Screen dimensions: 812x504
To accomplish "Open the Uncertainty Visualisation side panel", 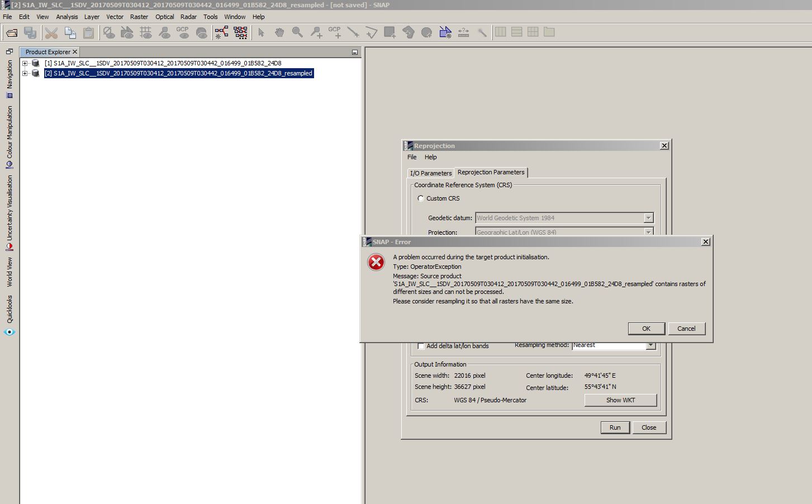I will [10, 212].
